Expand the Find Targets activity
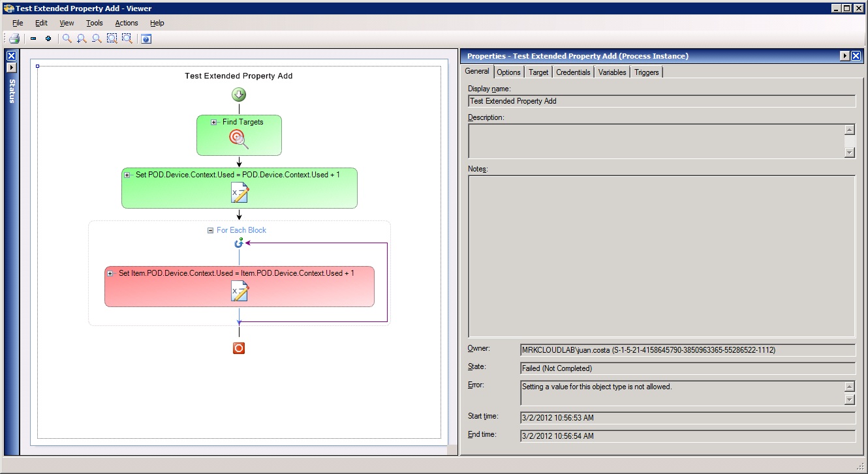This screenshot has height=474, width=868. pos(214,122)
